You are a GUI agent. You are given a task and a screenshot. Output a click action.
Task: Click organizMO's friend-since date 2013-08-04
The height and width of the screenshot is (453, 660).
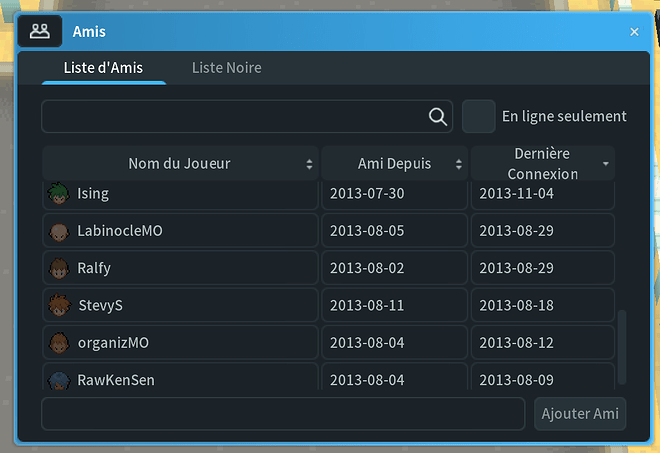[367, 343]
